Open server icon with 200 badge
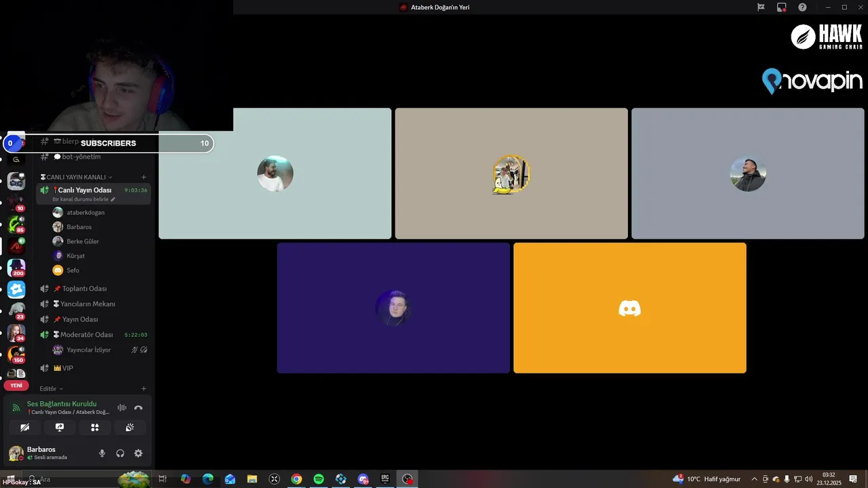Viewport: 868px width, 488px height. tap(16, 268)
